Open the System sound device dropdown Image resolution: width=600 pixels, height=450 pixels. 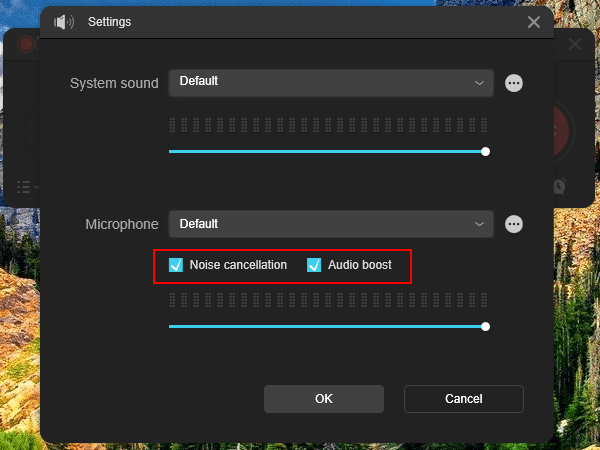[331, 83]
